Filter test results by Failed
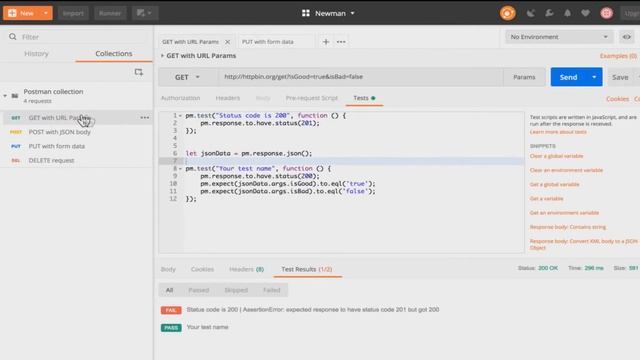640x360 pixels. pos(271,290)
